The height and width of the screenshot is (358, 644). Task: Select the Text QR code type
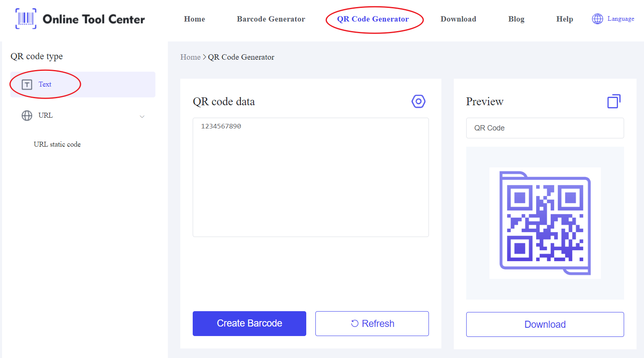click(x=83, y=85)
